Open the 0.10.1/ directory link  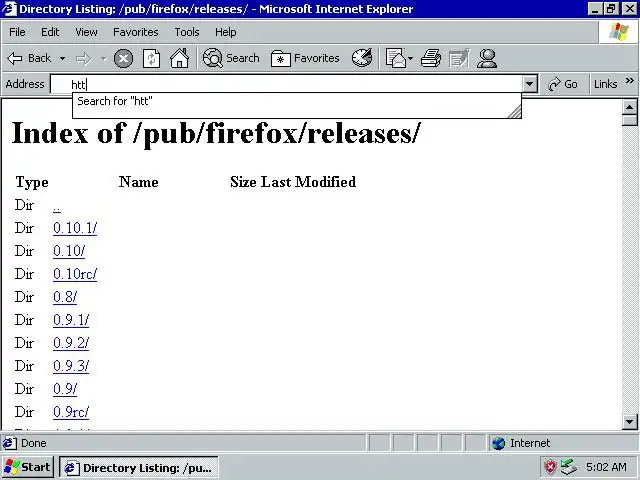pyautogui.click(x=75, y=228)
